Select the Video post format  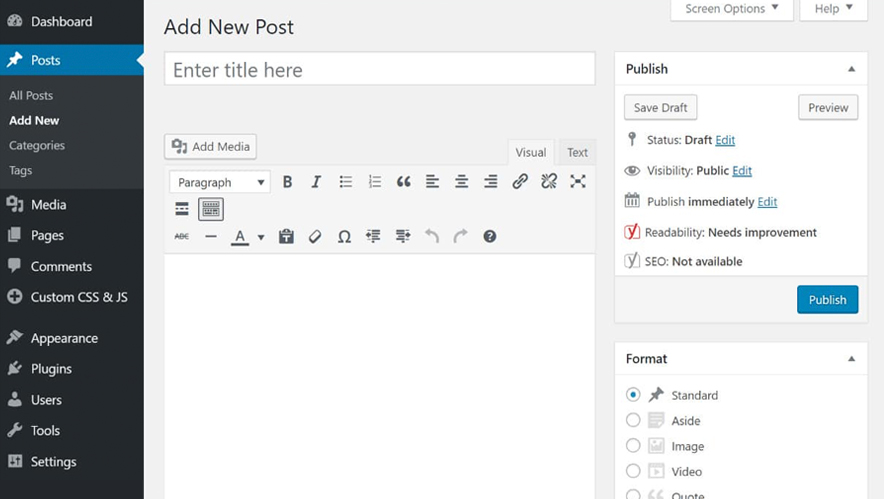633,471
